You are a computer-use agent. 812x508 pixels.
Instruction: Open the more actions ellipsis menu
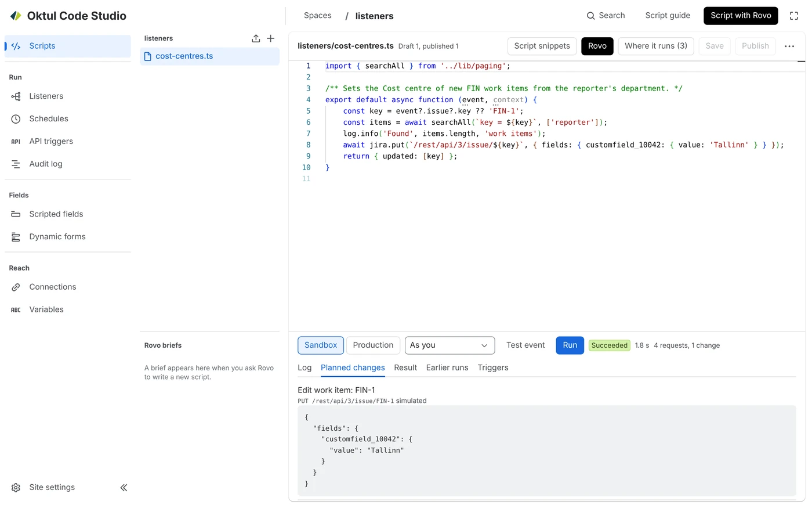[789, 46]
